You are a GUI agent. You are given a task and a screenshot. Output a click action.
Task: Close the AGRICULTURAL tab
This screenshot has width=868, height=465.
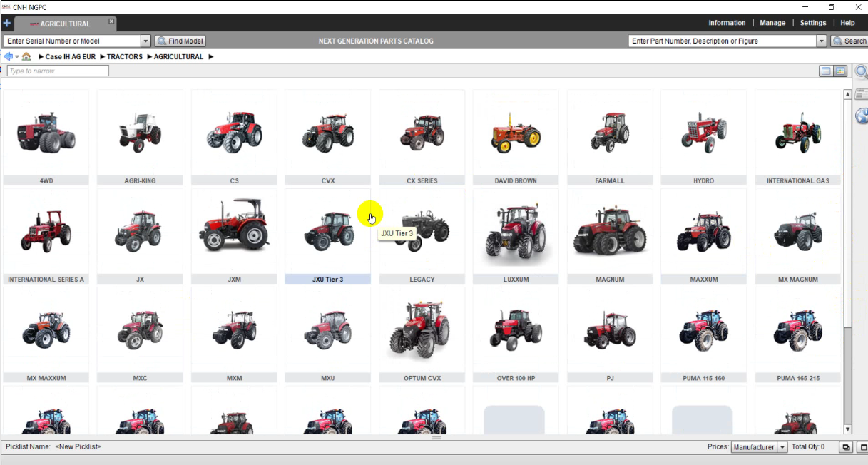tap(111, 22)
